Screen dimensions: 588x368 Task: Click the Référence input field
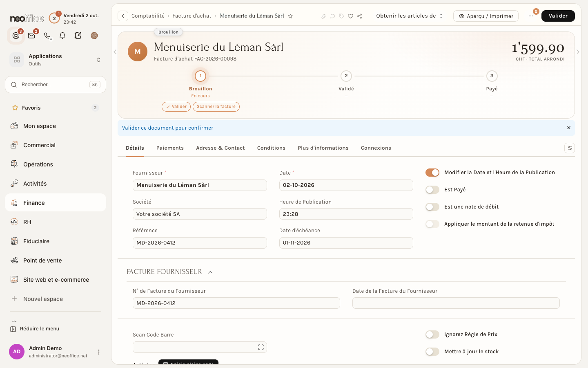click(200, 243)
